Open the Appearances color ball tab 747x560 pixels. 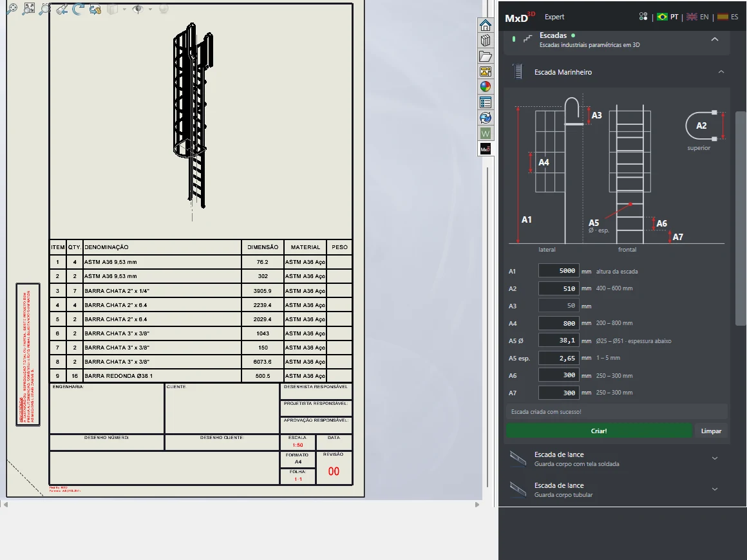486,87
